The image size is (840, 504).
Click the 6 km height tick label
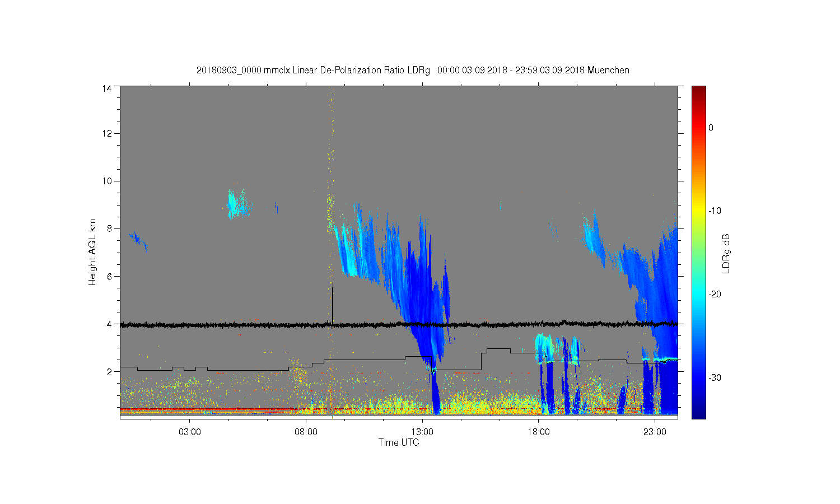coord(109,276)
